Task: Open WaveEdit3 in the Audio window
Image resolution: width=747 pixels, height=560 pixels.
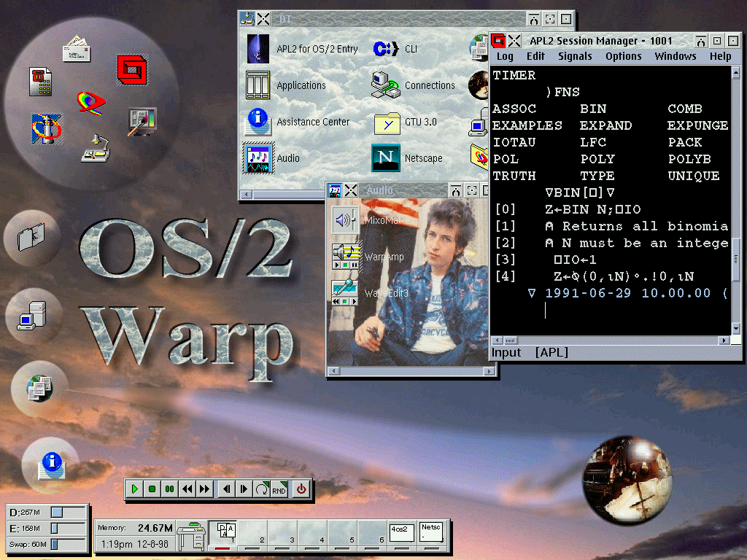Action: (345, 292)
